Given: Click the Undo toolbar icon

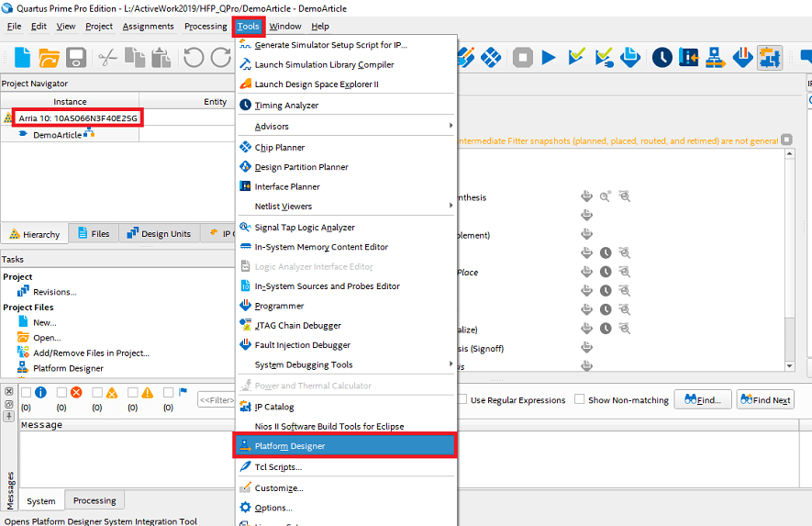Looking at the screenshot, I should [x=194, y=59].
